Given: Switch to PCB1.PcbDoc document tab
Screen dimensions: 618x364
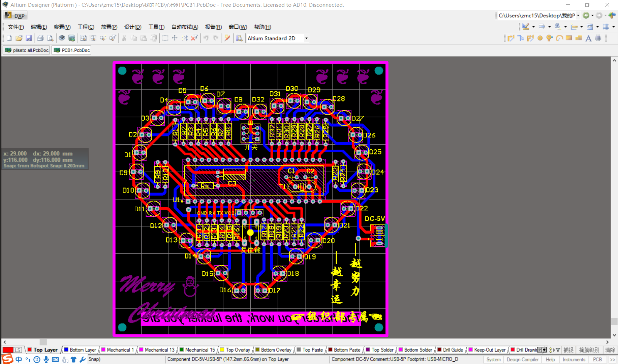Looking at the screenshot, I should click(71, 50).
